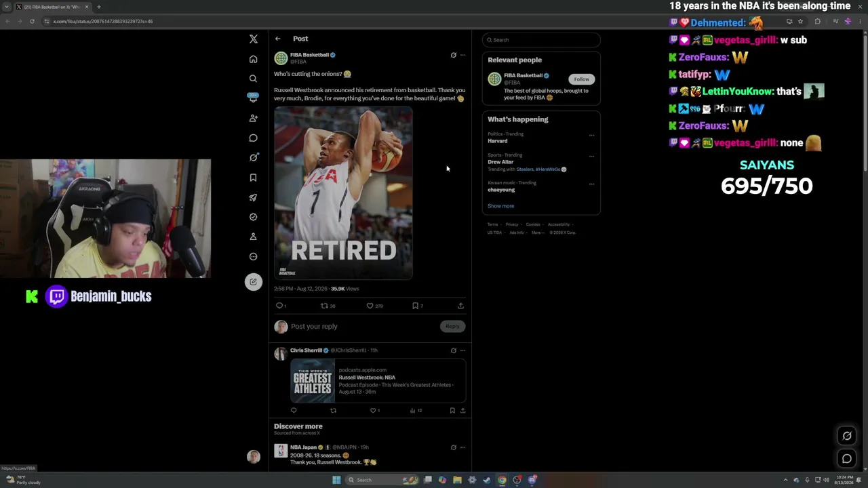Open account menu avatar in sidebar
Image resolution: width=868 pixels, height=488 pixels.
point(253,457)
